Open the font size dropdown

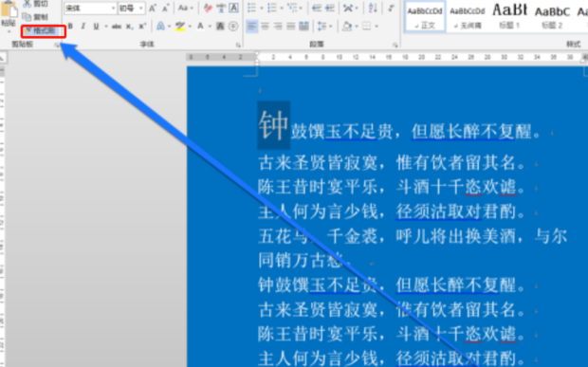click(141, 8)
